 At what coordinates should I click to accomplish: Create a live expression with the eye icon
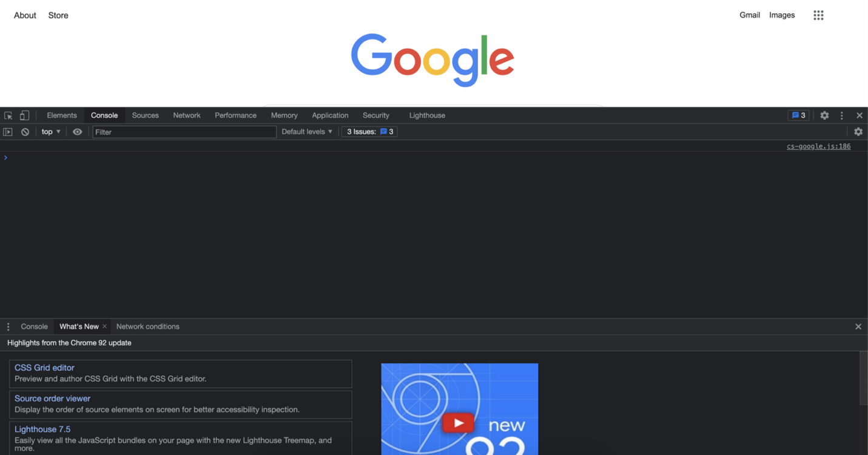[x=77, y=132]
